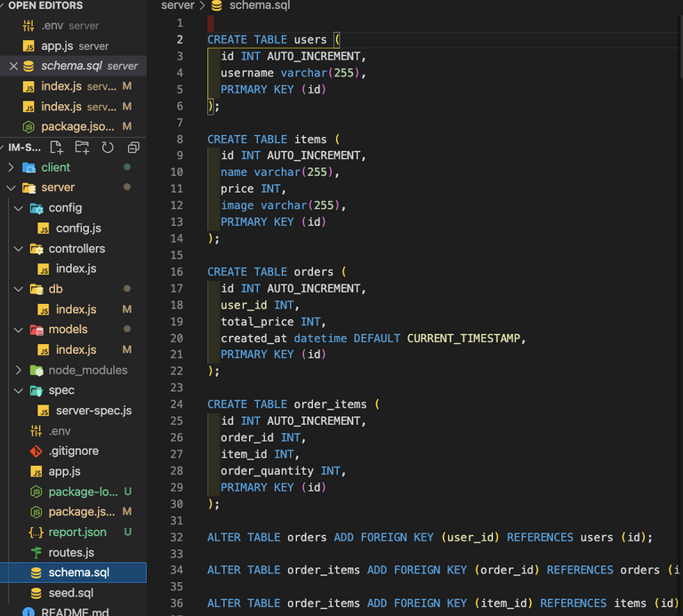Click the 'CREATE TABLE order_items' line
This screenshot has width=683, height=616.
click(293, 404)
